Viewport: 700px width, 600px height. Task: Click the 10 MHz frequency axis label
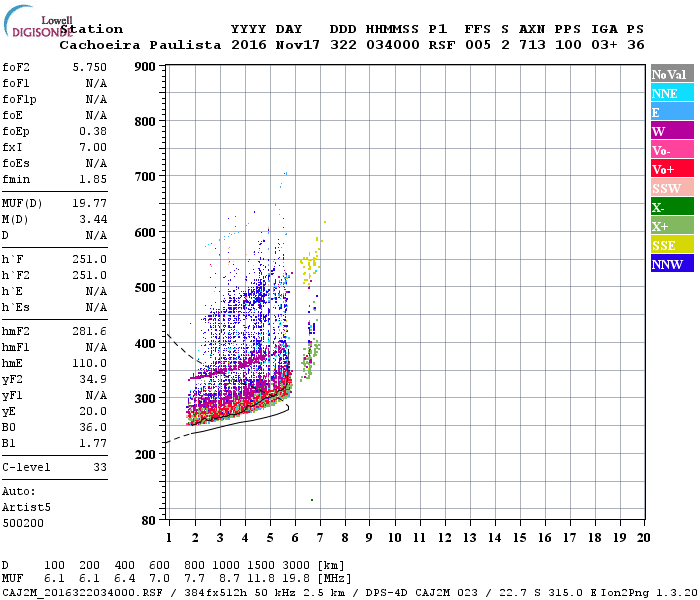(394, 538)
